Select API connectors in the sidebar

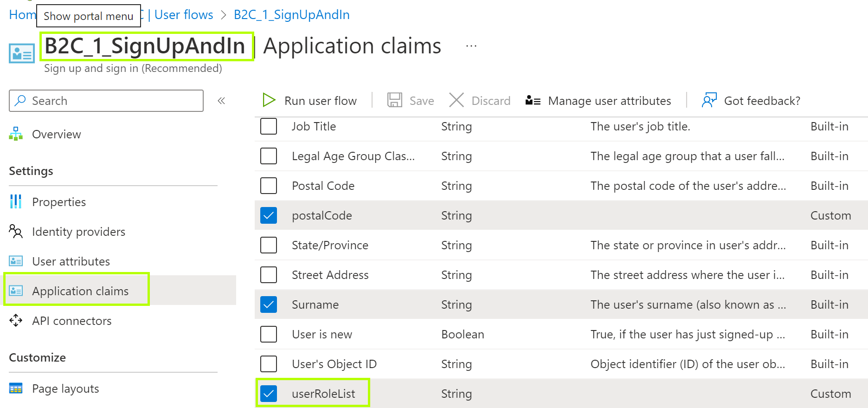pos(72,321)
